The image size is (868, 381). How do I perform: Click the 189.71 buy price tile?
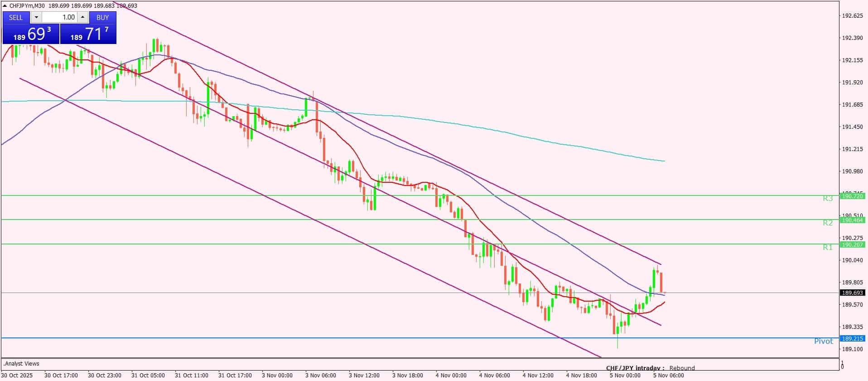88,34
